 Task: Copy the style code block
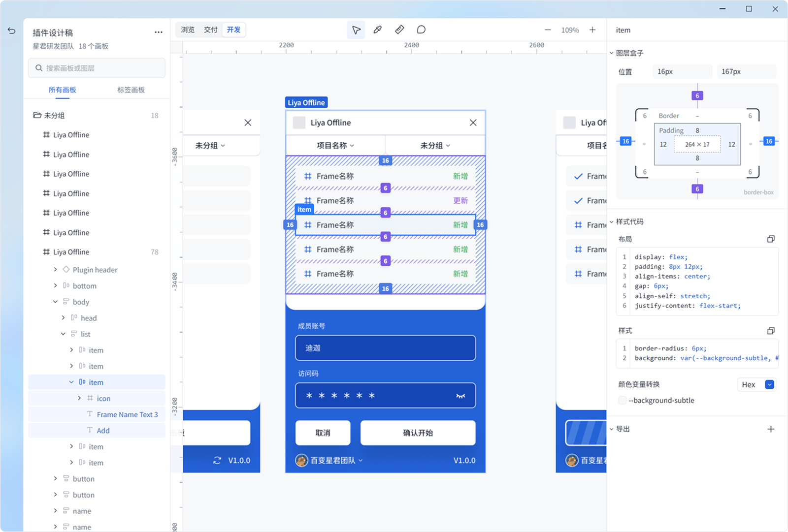[771, 331]
